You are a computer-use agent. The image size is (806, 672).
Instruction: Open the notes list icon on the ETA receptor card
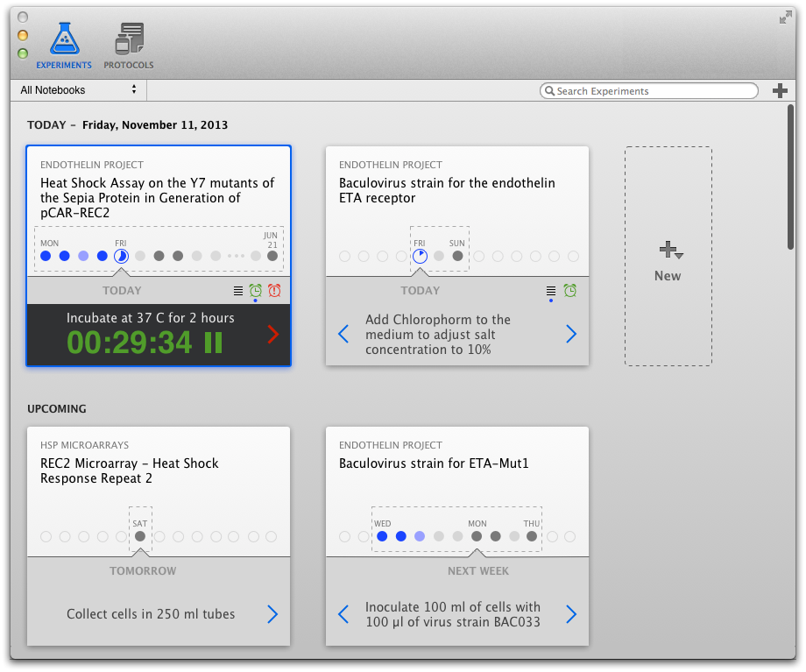[551, 291]
